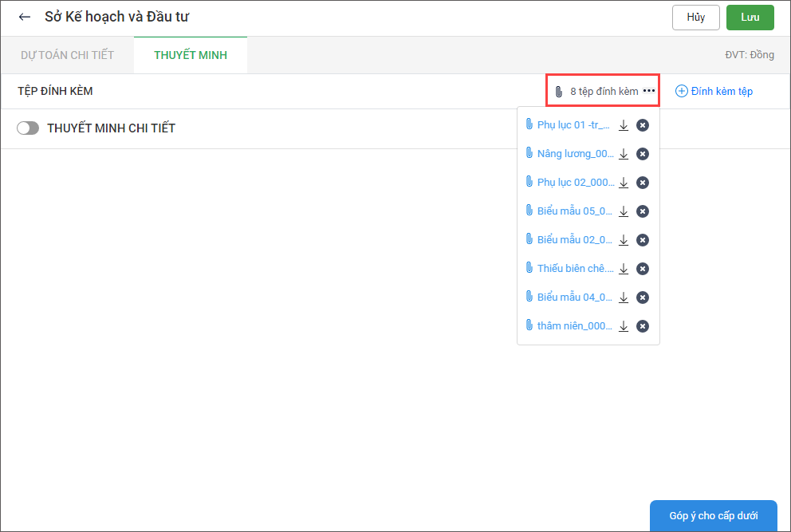Image resolution: width=791 pixels, height=532 pixels.
Task: Remove the Thiếu biên chế attachment
Action: tap(643, 269)
